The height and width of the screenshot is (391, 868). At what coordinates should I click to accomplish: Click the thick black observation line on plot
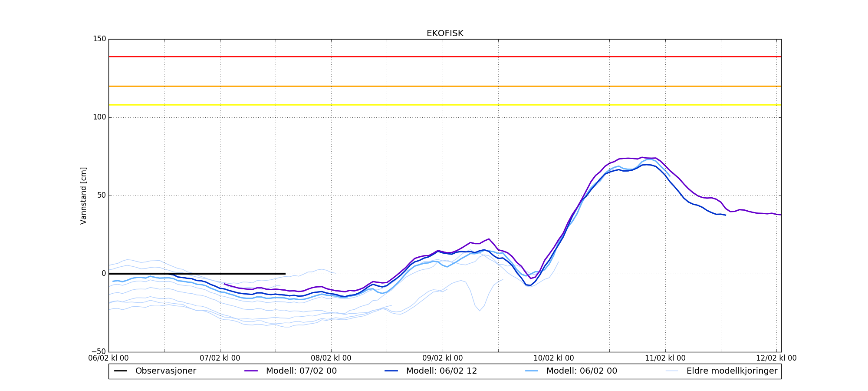pos(195,274)
